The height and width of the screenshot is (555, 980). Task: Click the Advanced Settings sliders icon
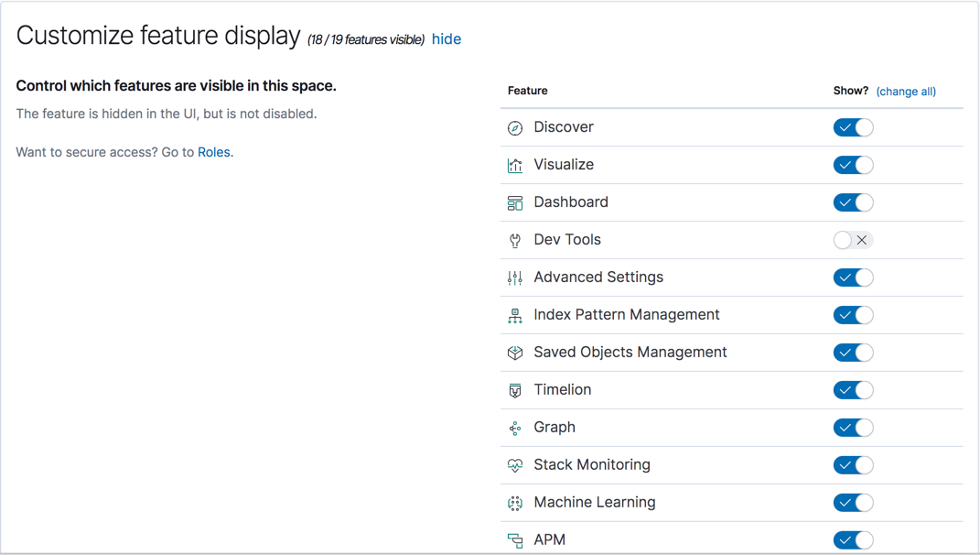(x=515, y=277)
